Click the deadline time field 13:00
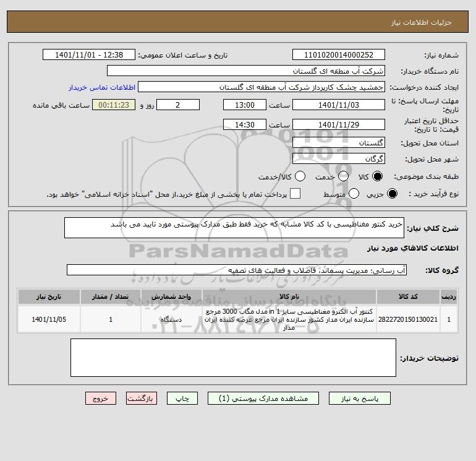Viewport: 476px width, 461px height. [x=245, y=105]
